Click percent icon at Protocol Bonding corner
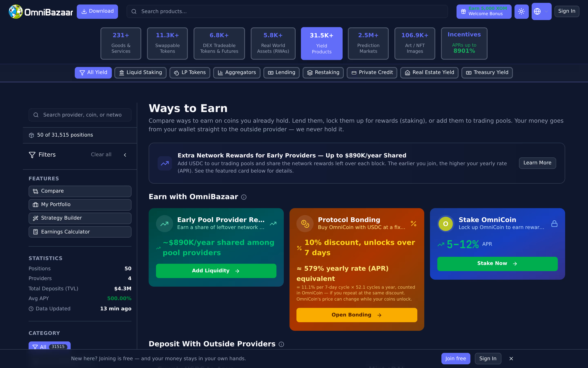Screen dimensions: 588x368 [x=414, y=223]
